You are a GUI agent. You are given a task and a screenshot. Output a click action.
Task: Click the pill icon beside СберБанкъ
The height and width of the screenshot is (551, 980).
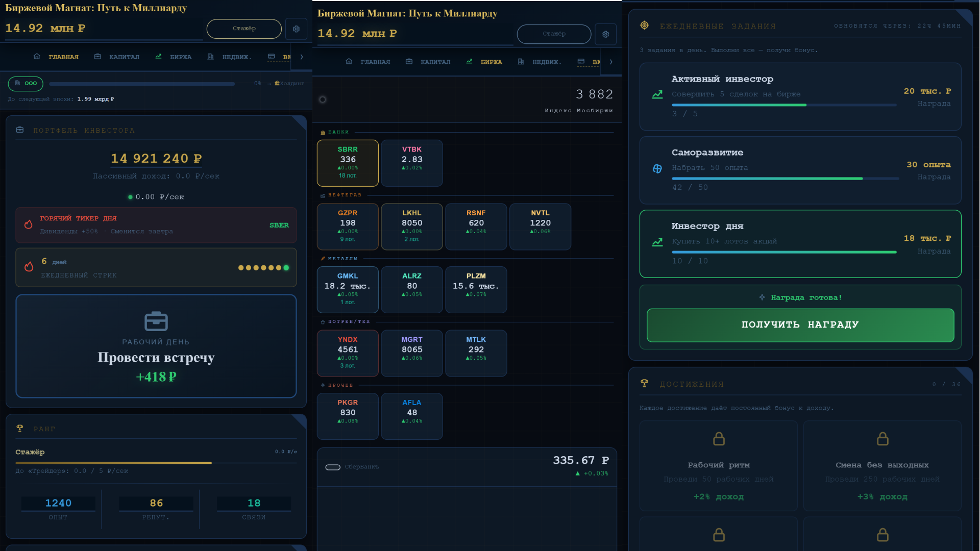click(x=333, y=467)
